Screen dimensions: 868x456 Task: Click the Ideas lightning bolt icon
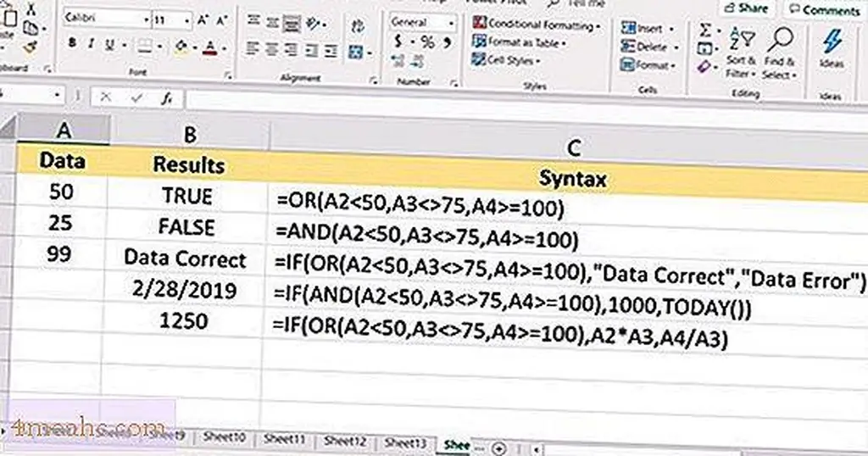832,41
